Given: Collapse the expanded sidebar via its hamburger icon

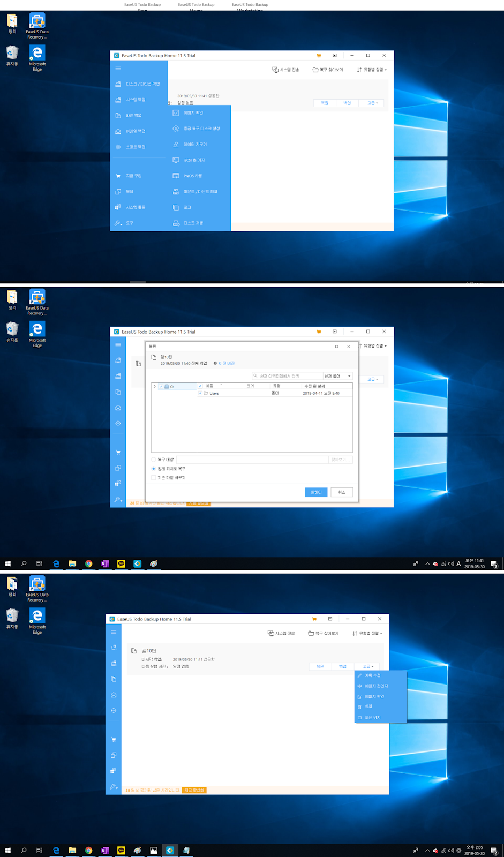Looking at the screenshot, I should [x=118, y=69].
